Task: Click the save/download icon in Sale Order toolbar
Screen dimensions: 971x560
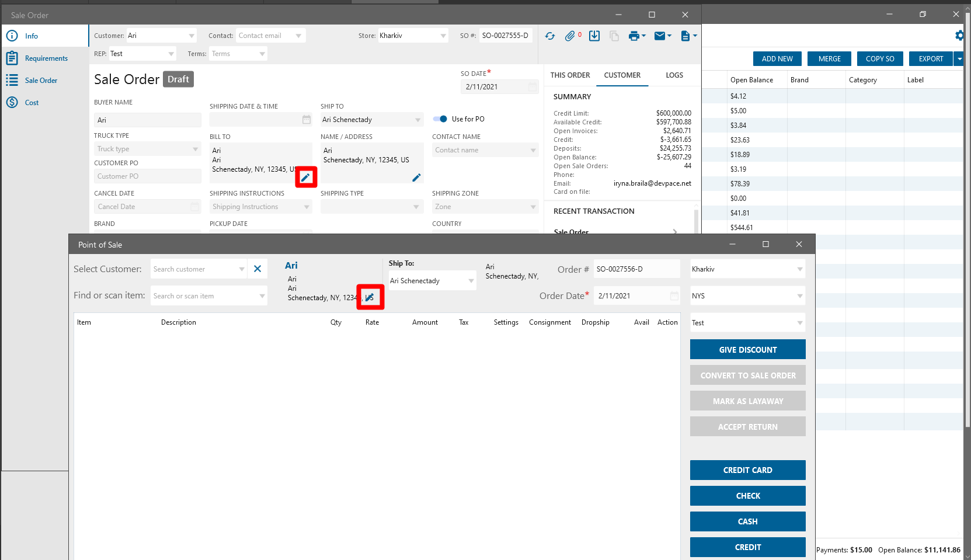Action: pos(594,36)
